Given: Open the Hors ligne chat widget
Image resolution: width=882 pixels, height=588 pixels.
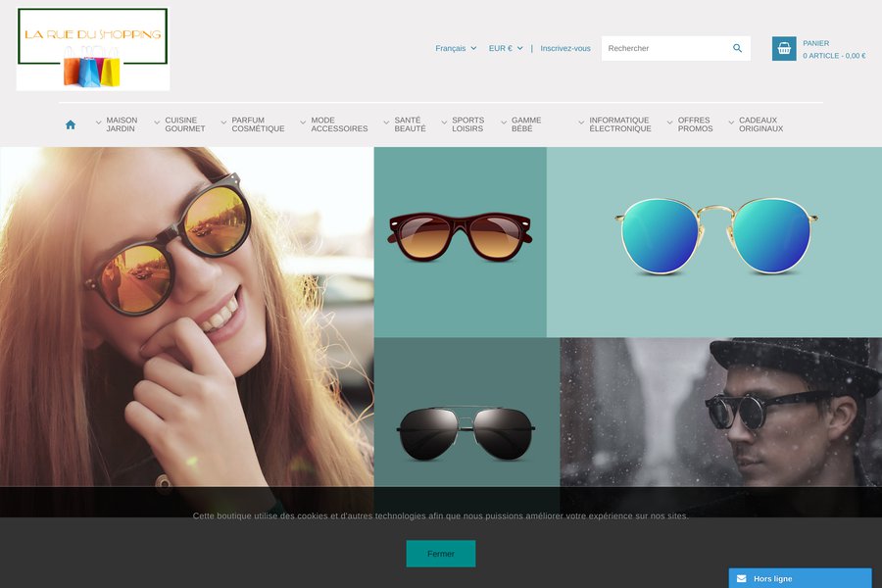Looking at the screenshot, I should coord(800,578).
